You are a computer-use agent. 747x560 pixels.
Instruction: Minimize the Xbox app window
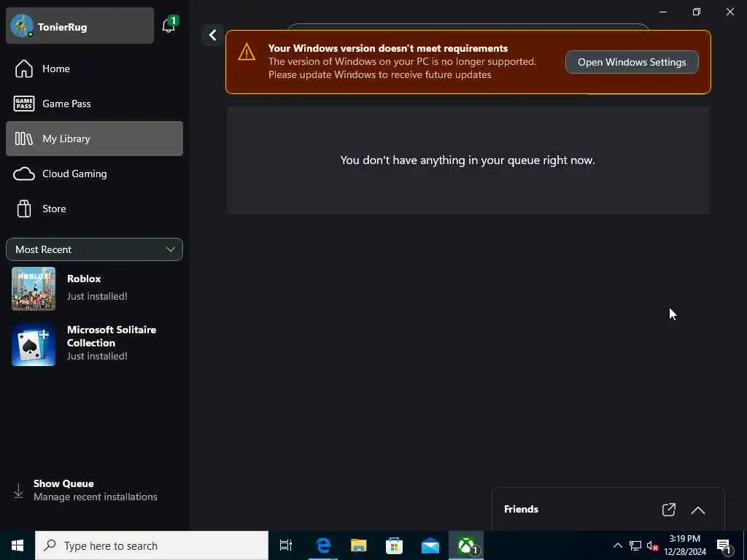click(663, 12)
